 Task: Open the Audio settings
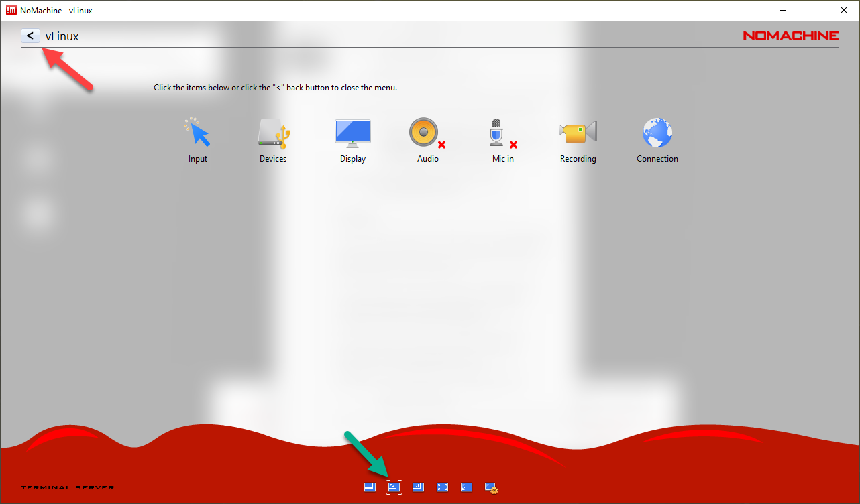(428, 140)
